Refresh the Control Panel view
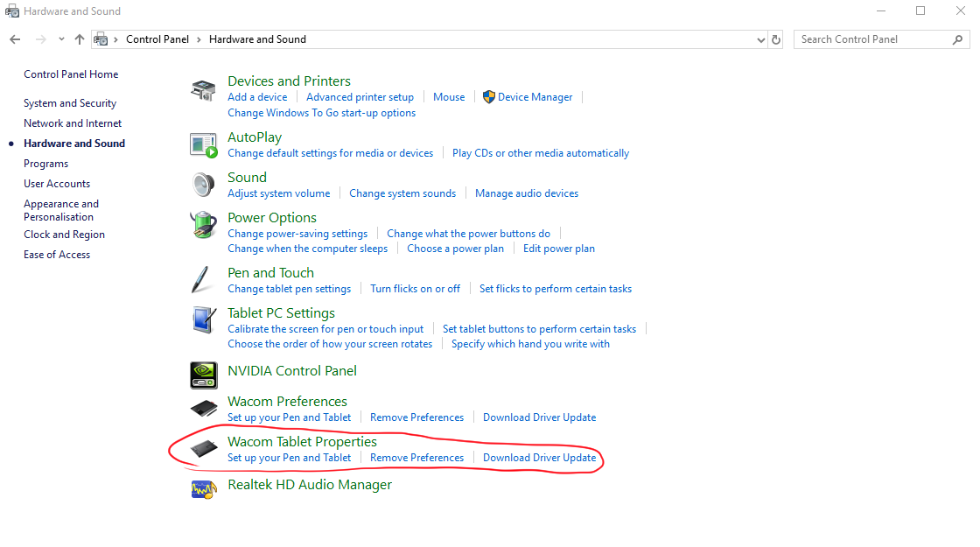This screenshot has height=547, width=980. click(776, 39)
